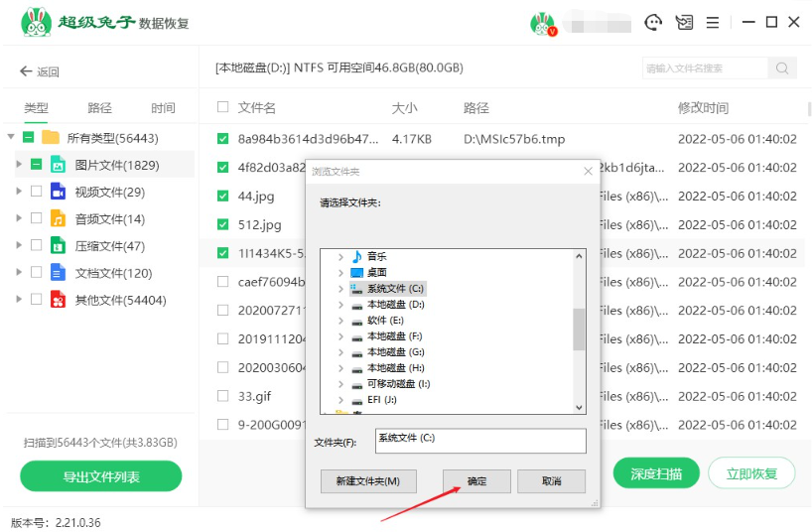Click the 新建文件夹 button

point(368,481)
